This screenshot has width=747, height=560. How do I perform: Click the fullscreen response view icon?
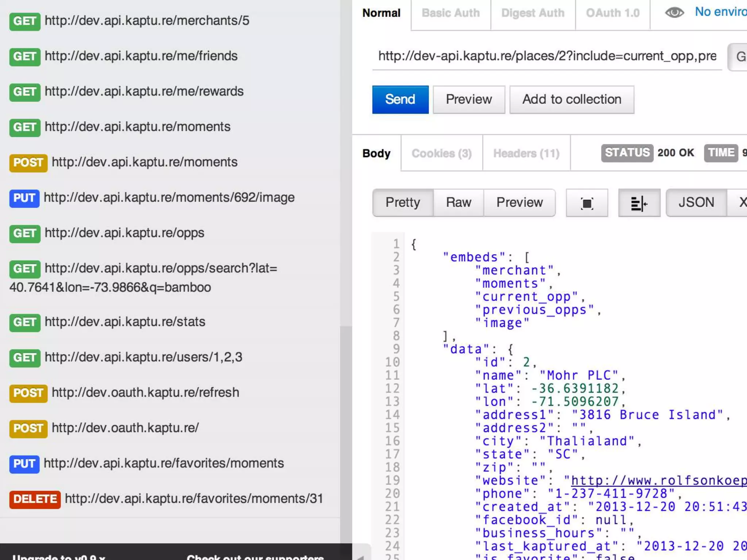point(587,203)
